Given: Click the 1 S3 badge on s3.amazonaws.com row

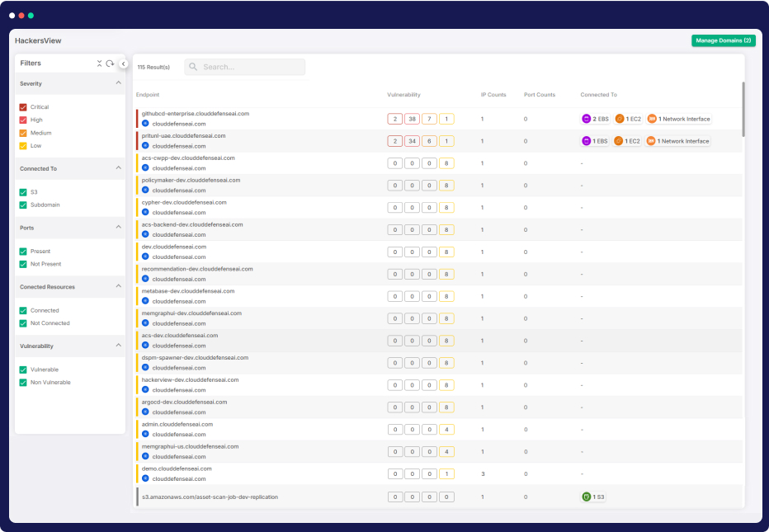Looking at the screenshot, I should [x=593, y=497].
